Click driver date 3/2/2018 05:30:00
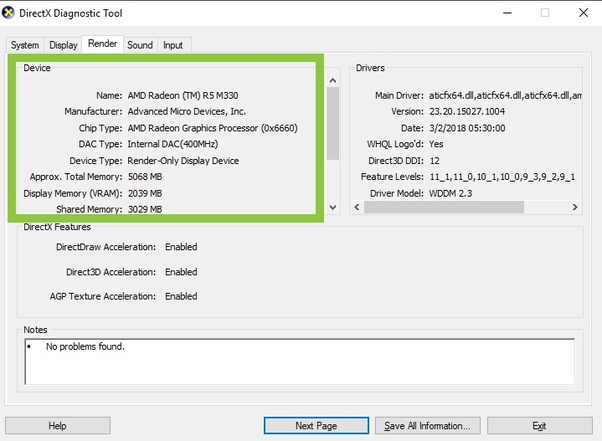Screen dimensions: 602x441 click(467, 128)
